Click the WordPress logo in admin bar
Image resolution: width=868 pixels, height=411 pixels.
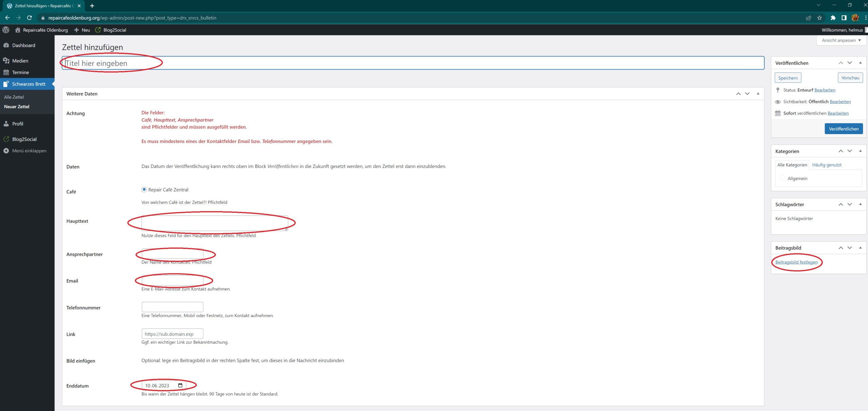click(6, 30)
